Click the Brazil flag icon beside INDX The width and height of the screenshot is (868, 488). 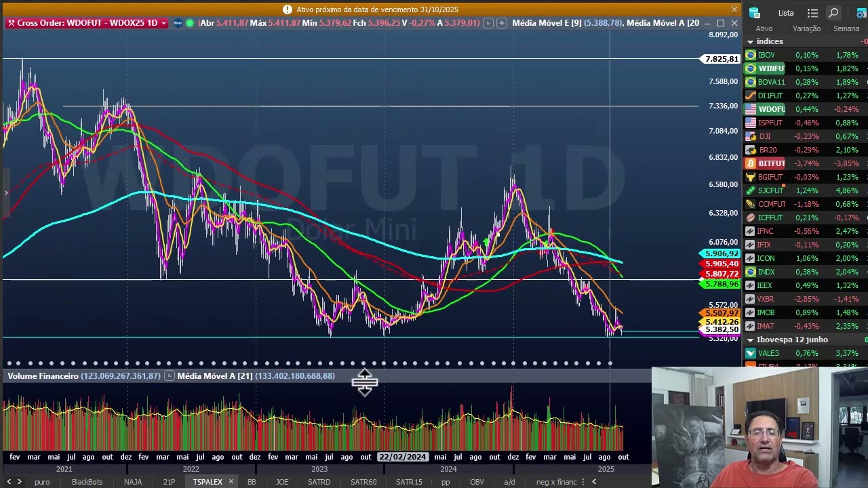tap(750, 272)
